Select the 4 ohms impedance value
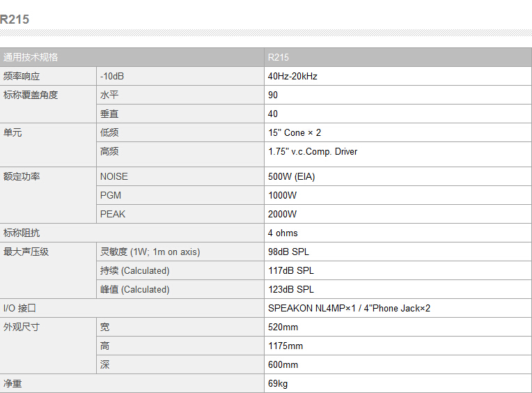The image size is (532, 393). tap(283, 233)
